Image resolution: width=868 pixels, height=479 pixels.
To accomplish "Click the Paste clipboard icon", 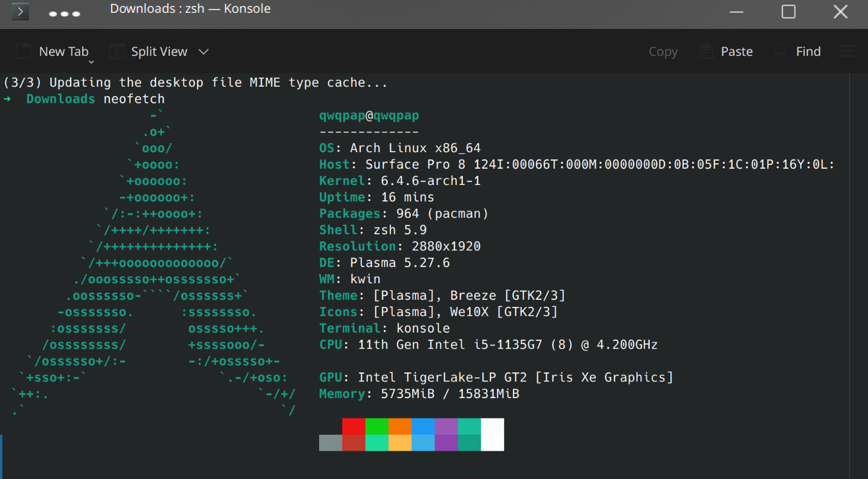I will point(706,51).
